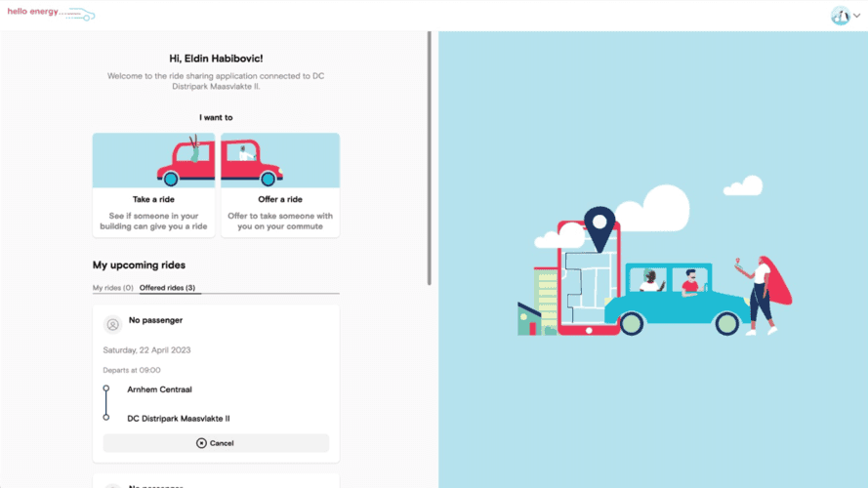
Task: Click the DC Distripark Maasvlakte II end marker
Action: tap(106, 418)
